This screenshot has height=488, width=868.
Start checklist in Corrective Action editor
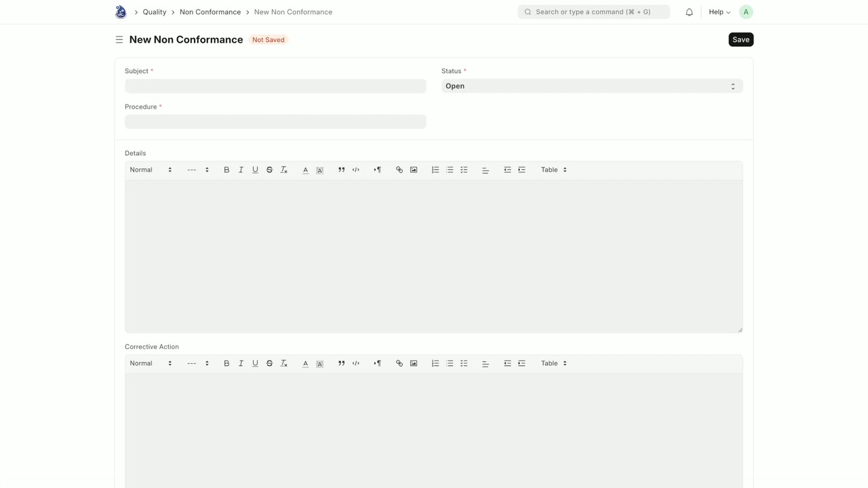[x=464, y=363]
